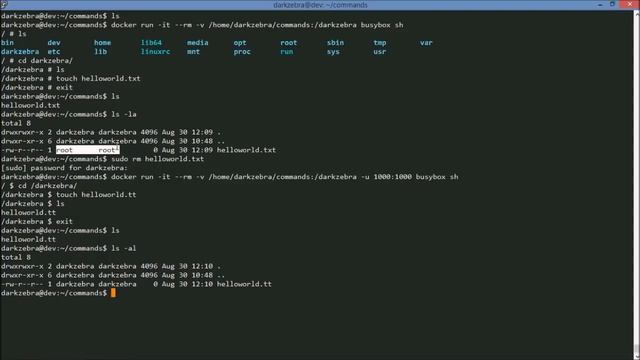Screen dimensions: 640x360
Task: Click the '/darkzebra # exit' line
Action: 37,87
